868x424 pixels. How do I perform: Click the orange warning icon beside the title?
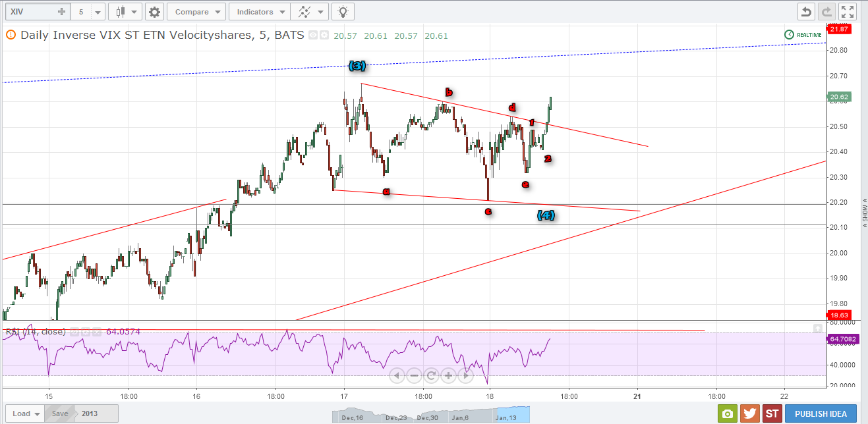(11, 35)
